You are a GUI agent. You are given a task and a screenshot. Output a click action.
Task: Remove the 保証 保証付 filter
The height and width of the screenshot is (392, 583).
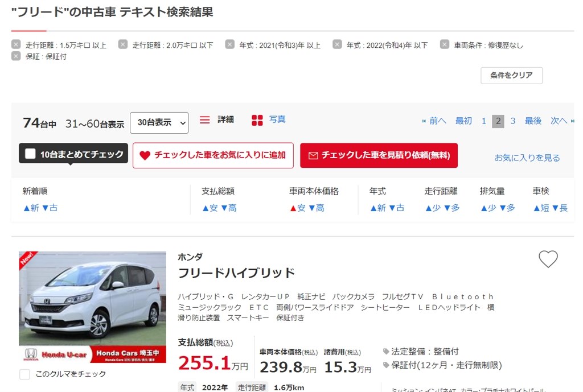click(x=16, y=56)
